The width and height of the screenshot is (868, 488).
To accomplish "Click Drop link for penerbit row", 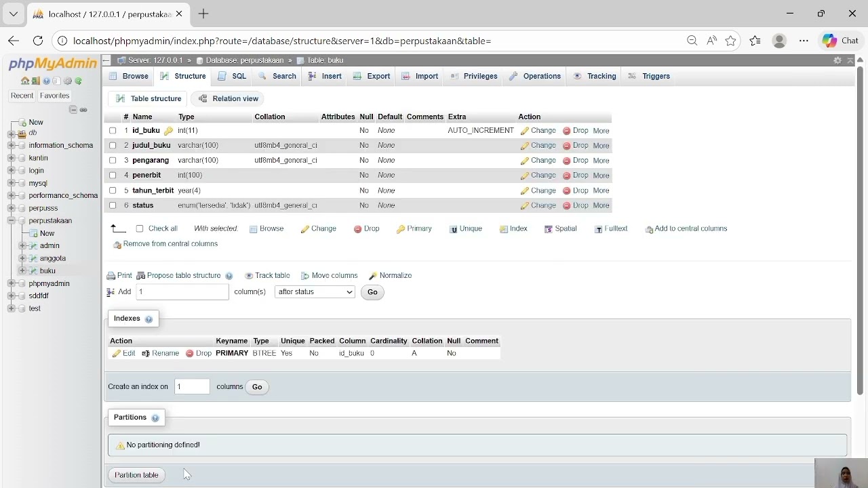I will [x=576, y=175].
